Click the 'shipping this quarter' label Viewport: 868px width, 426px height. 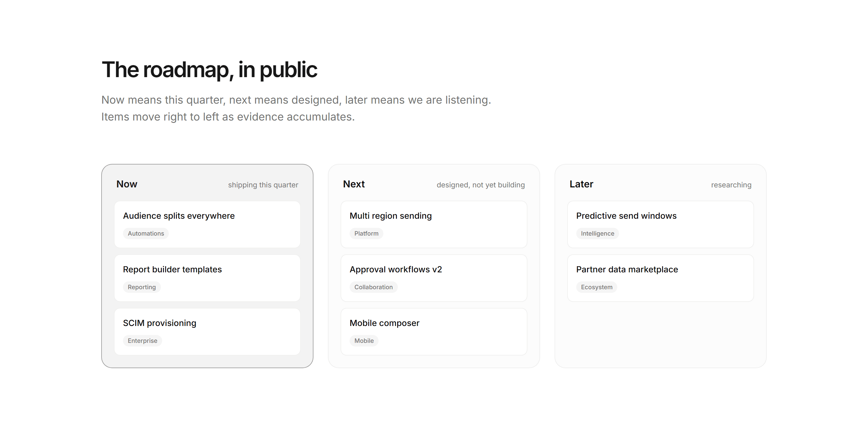[x=263, y=185]
